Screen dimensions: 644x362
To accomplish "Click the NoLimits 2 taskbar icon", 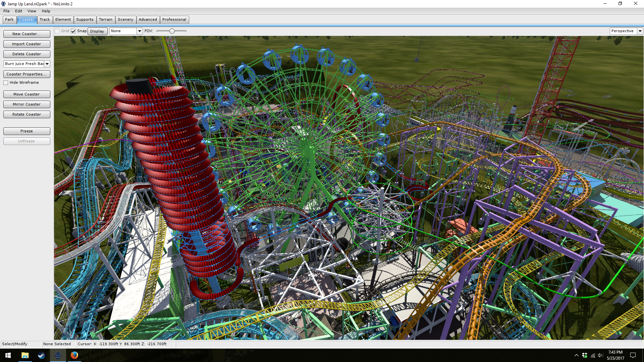I will (58, 355).
